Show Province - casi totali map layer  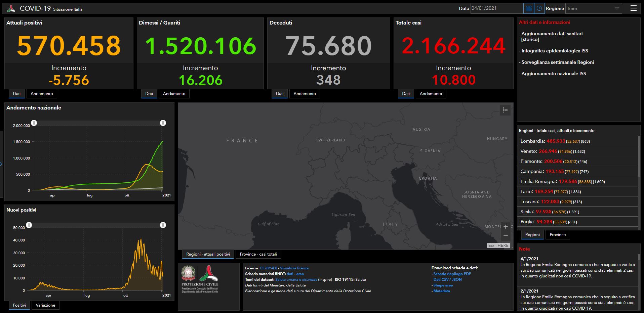pos(258,254)
